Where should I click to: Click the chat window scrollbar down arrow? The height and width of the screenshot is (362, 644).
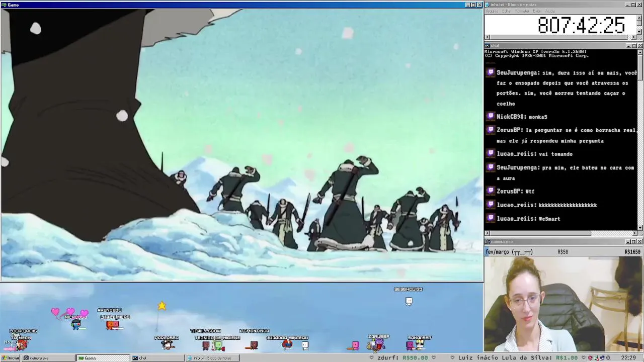[x=639, y=228]
